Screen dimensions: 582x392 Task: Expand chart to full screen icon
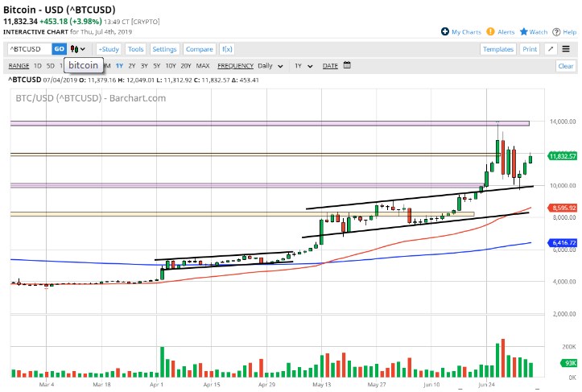pos(551,49)
